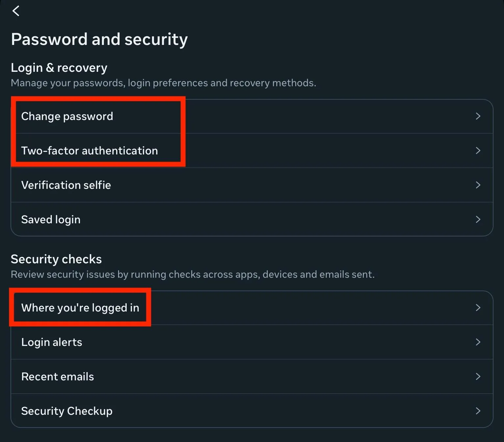Viewport: 504px width, 442px height.
Task: Click the Recent emails chevron arrow
Action: point(478,376)
